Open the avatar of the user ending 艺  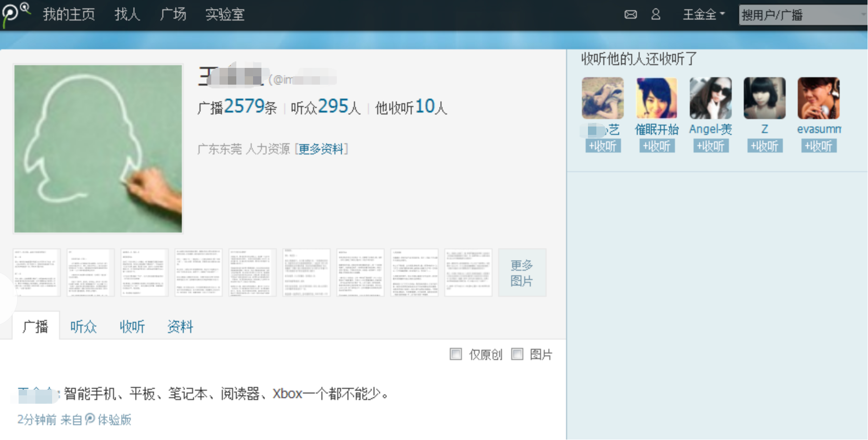[x=603, y=98]
